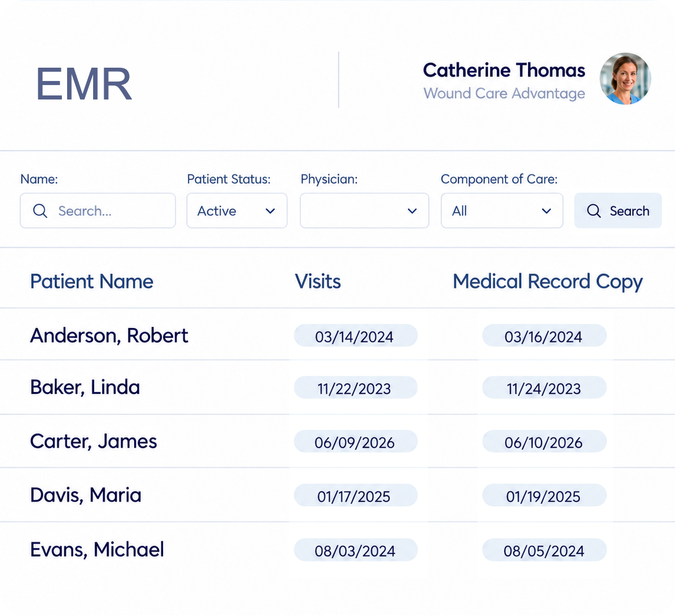
Task: Click the Physician label
Action: (x=329, y=179)
